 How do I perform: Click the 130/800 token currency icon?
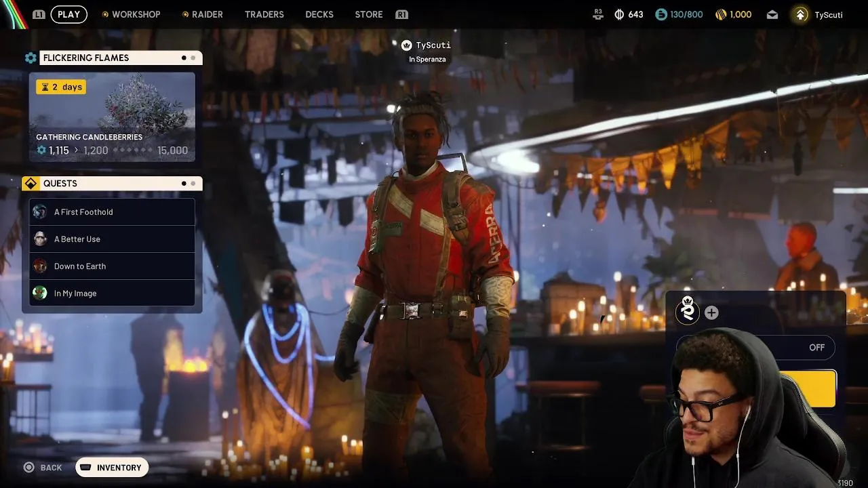click(661, 14)
